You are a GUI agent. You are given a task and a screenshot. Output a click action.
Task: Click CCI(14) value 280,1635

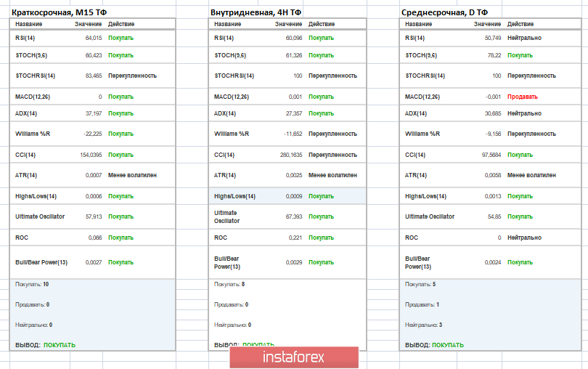click(x=291, y=155)
